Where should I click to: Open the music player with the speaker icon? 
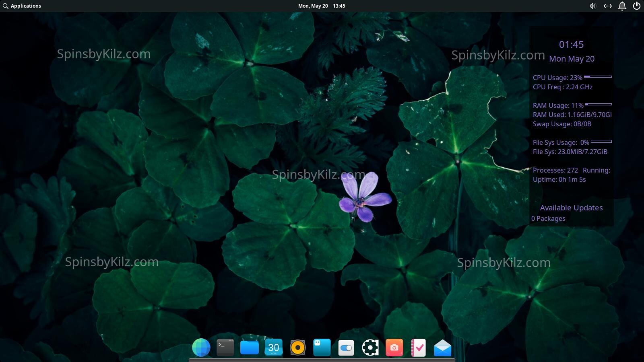coord(297,347)
